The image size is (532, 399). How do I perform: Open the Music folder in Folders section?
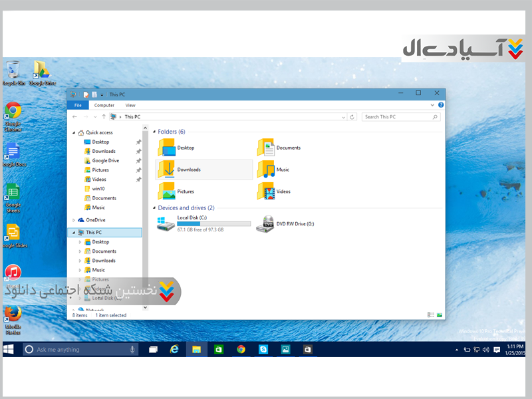266,170
